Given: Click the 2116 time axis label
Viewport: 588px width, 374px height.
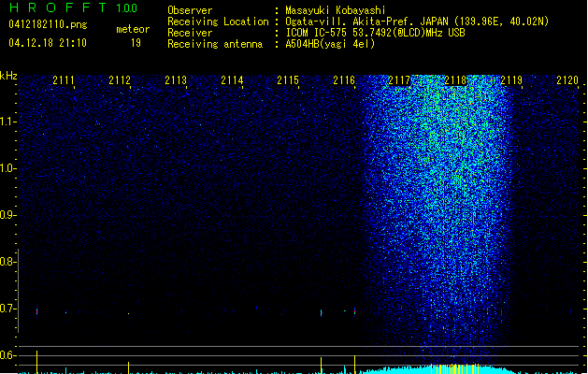Looking at the screenshot, I should pyautogui.click(x=344, y=80).
